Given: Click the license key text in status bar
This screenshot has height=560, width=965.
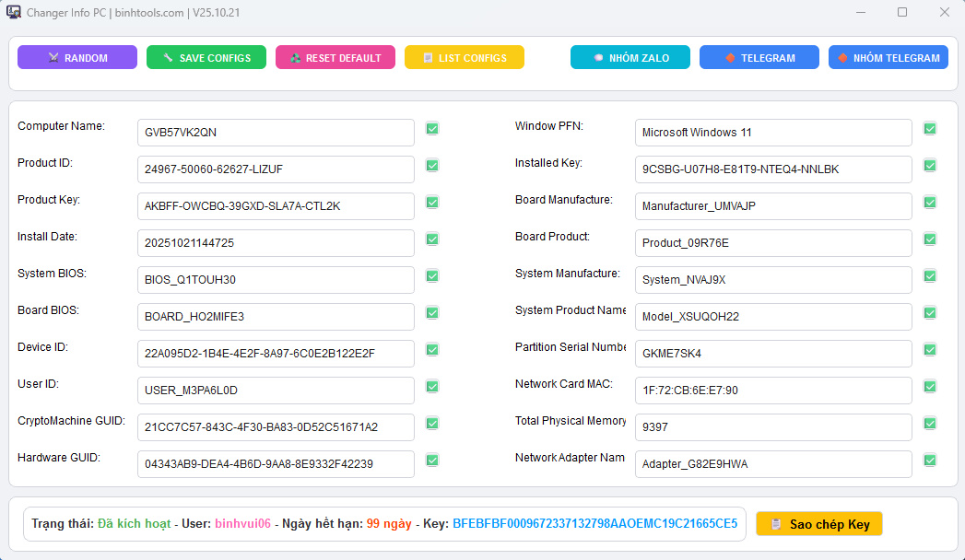Looking at the screenshot, I should click(x=594, y=524).
